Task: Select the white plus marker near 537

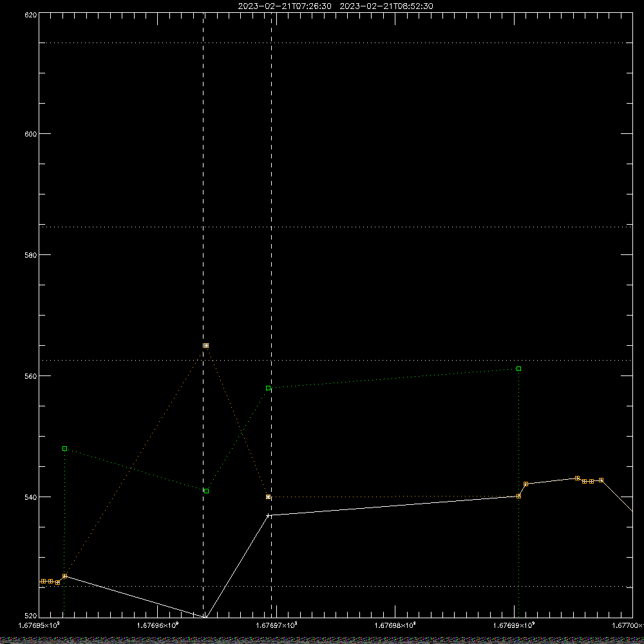Action: (x=268, y=515)
